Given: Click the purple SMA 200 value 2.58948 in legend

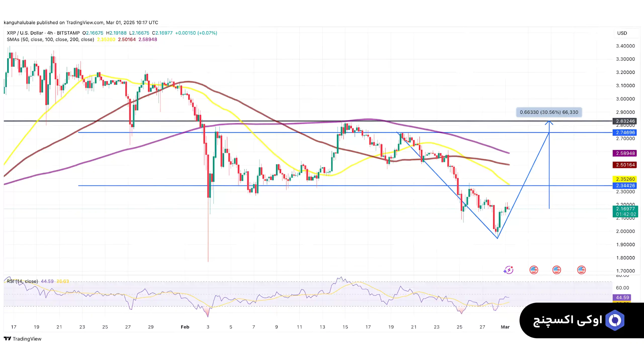Looking at the screenshot, I should coord(148,39).
